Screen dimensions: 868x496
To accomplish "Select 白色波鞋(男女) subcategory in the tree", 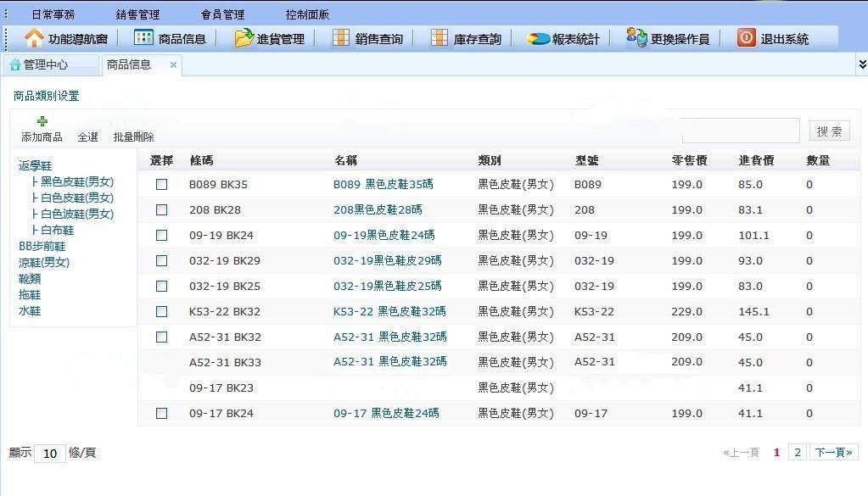I will click(x=77, y=214).
